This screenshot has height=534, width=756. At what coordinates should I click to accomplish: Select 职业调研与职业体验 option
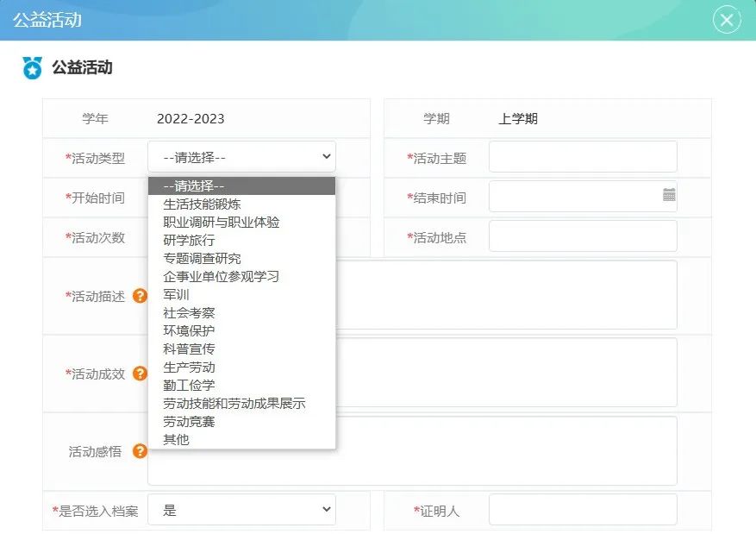coord(221,223)
